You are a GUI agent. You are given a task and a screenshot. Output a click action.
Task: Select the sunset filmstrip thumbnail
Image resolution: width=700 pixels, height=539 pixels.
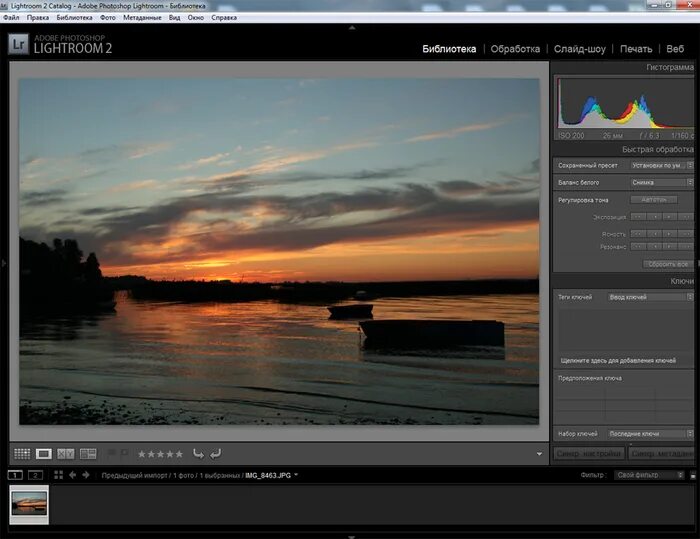(29, 504)
